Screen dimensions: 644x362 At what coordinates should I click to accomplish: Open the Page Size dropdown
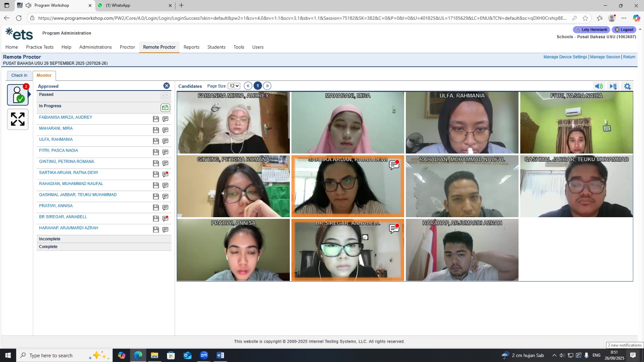click(234, 86)
